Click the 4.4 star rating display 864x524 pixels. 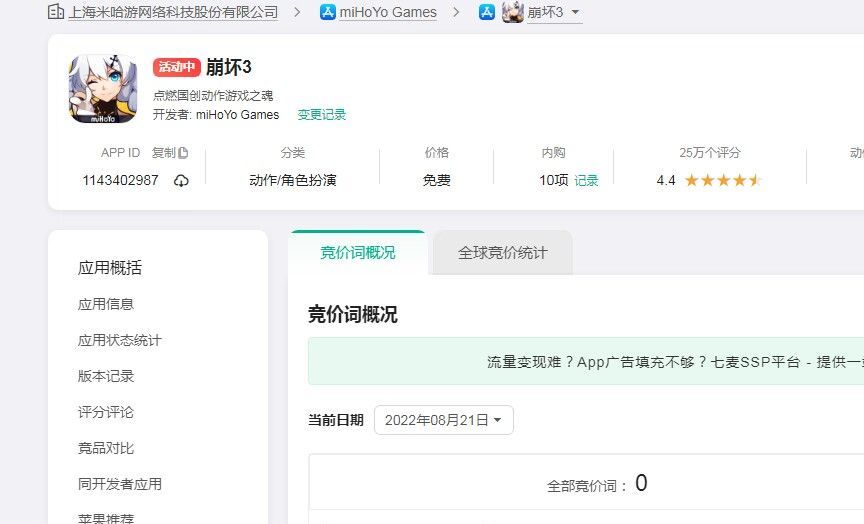(x=709, y=180)
